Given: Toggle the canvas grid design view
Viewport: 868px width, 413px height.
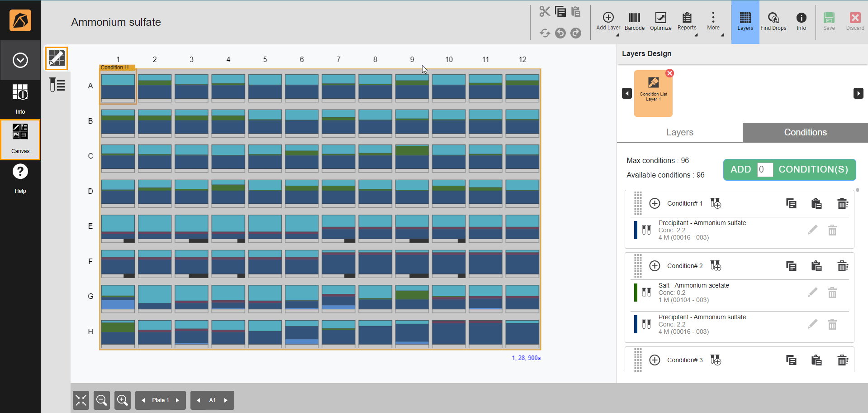Looking at the screenshot, I should pyautogui.click(x=57, y=58).
